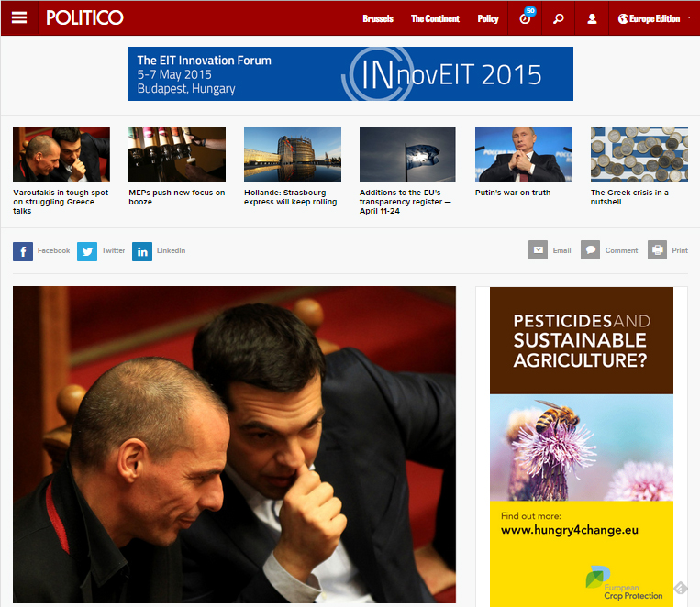Share article via Facebook icon
Image resolution: width=700 pixels, height=607 pixels.
click(23, 252)
